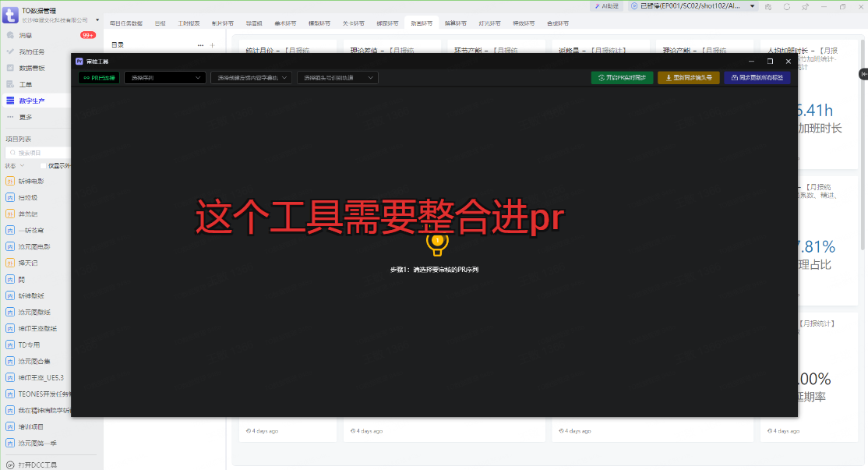Click the refresh icon in top bar
This screenshot has height=470, width=868.
(x=786, y=6)
